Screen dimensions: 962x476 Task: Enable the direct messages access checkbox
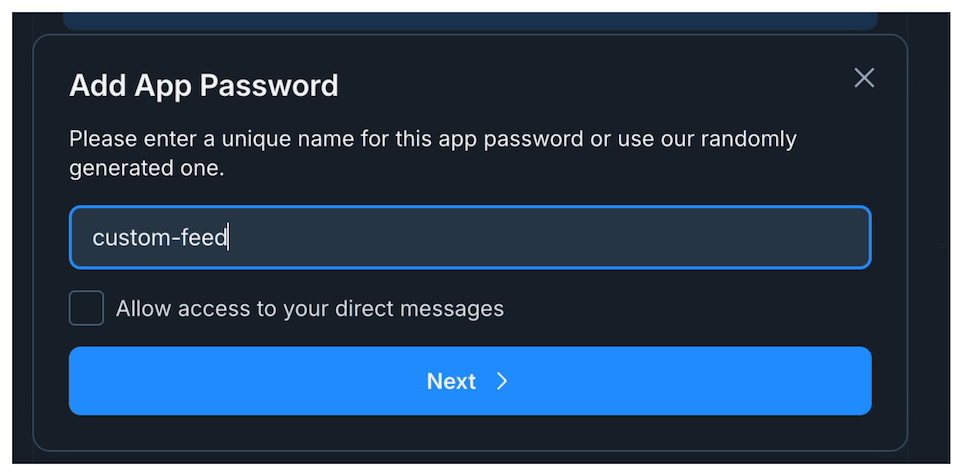tap(86, 308)
